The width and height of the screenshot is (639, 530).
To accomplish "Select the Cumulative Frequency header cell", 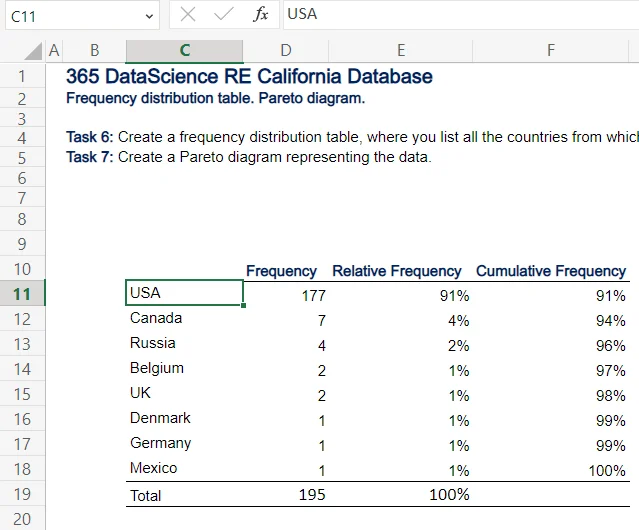I will pos(551,271).
